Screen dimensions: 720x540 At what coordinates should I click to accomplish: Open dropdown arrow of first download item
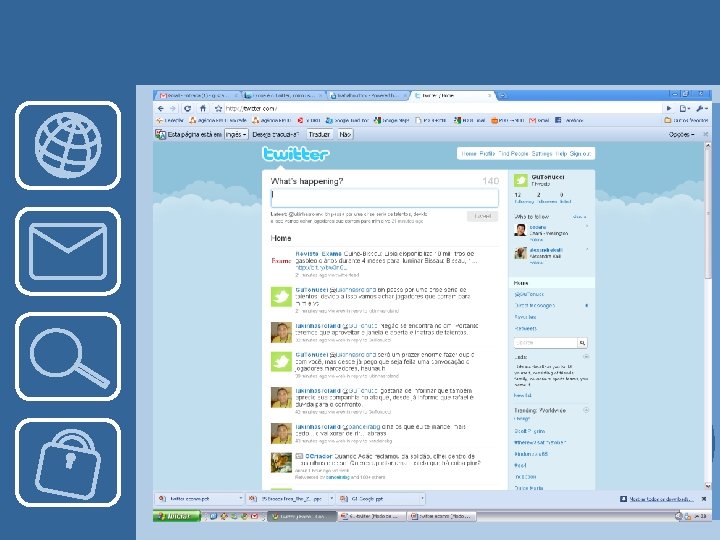[240, 499]
